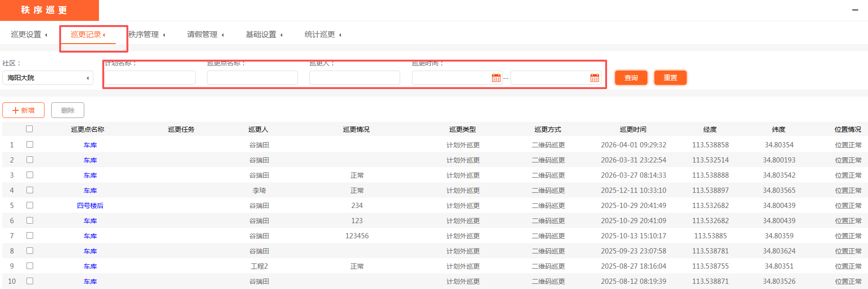Image resolution: width=868 pixels, height=289 pixels.
Task: Open the start date calendar picker
Action: point(496,78)
